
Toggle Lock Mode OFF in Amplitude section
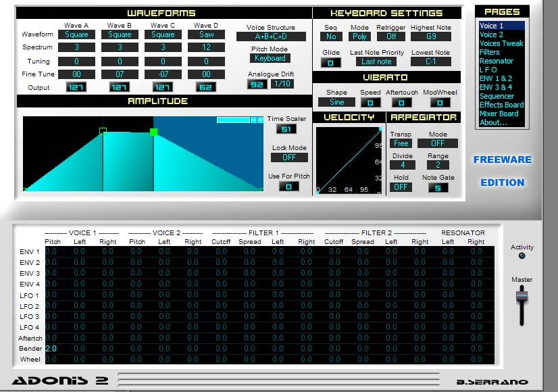[289, 157]
